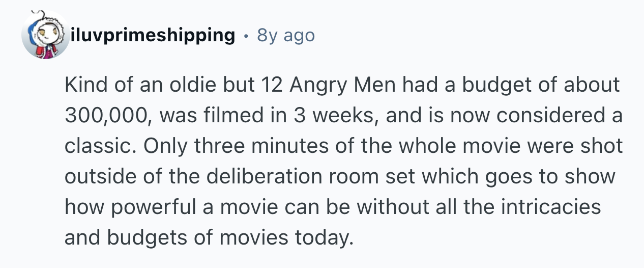Open the iluvprimeshipping username profile link
The width and height of the screenshot is (644, 268).
(153, 35)
